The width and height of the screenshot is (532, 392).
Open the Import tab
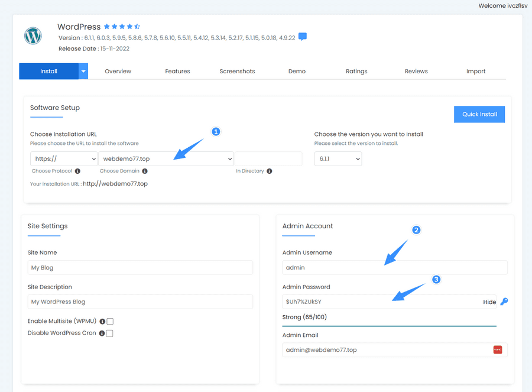point(476,72)
